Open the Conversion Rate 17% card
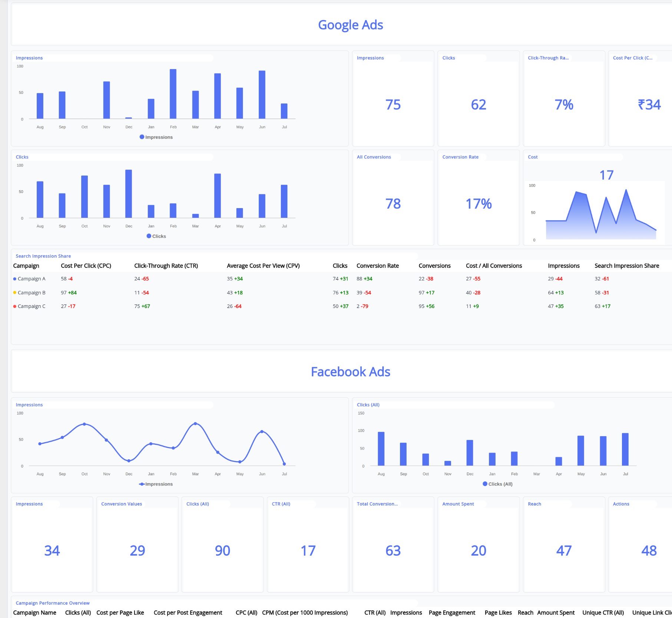672x618 pixels. point(479,198)
